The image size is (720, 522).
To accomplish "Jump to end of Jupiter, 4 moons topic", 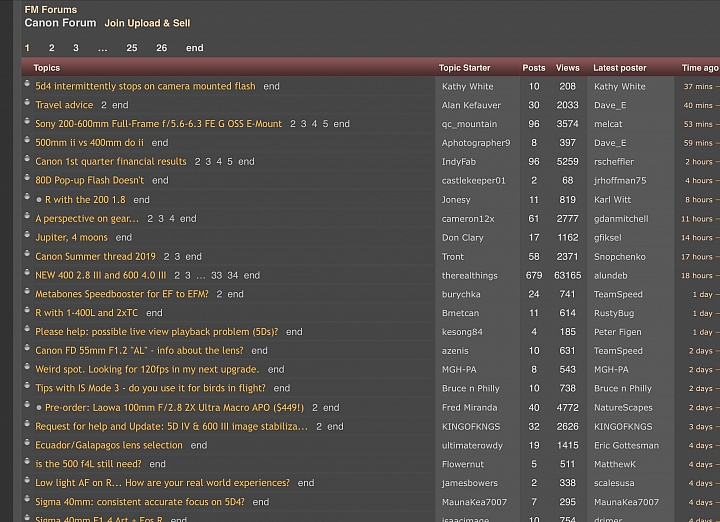I will point(124,237).
